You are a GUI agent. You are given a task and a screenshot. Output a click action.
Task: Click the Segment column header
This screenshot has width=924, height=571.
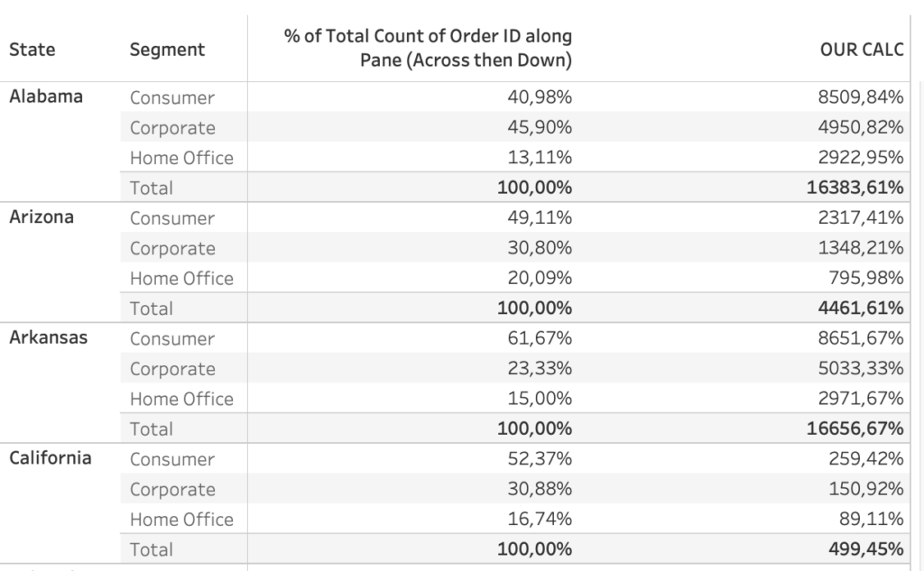(167, 50)
